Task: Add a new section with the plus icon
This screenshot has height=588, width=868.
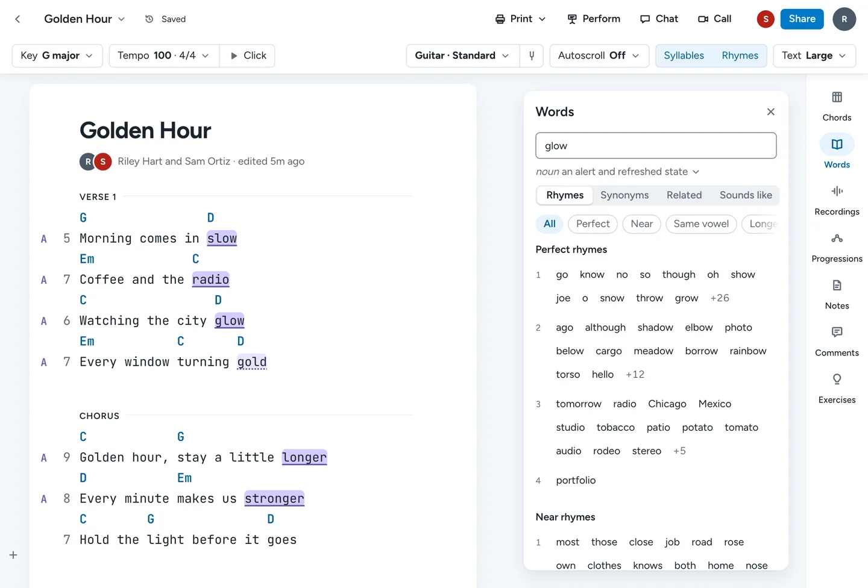Action: (x=13, y=555)
